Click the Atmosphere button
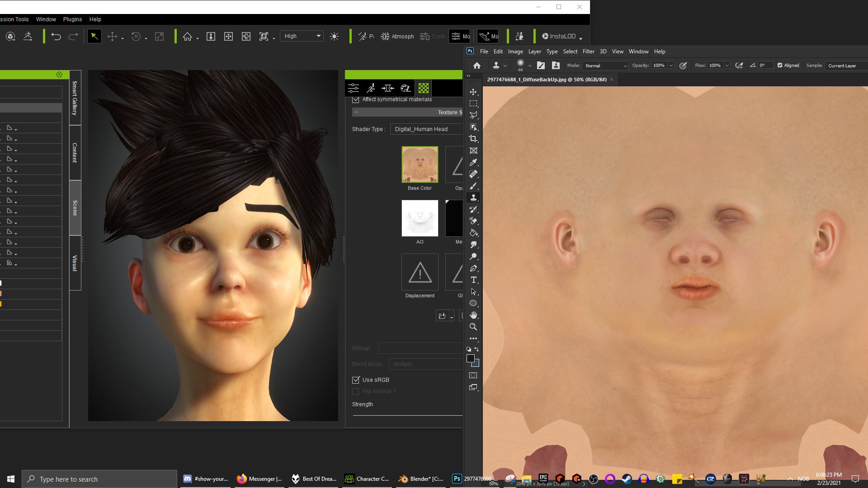Screen dimensions: 868x488 tap(397, 37)
